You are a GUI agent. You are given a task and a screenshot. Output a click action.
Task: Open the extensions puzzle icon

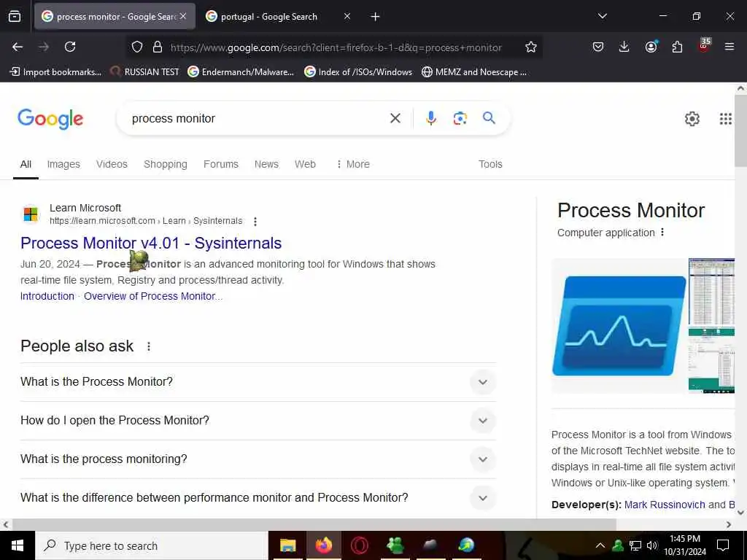(677, 47)
